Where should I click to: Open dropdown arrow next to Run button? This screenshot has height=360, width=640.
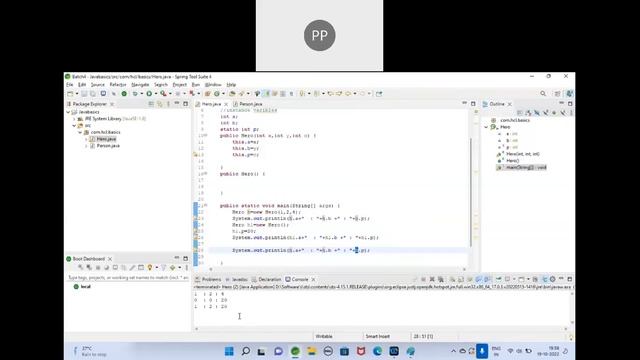(156, 93)
